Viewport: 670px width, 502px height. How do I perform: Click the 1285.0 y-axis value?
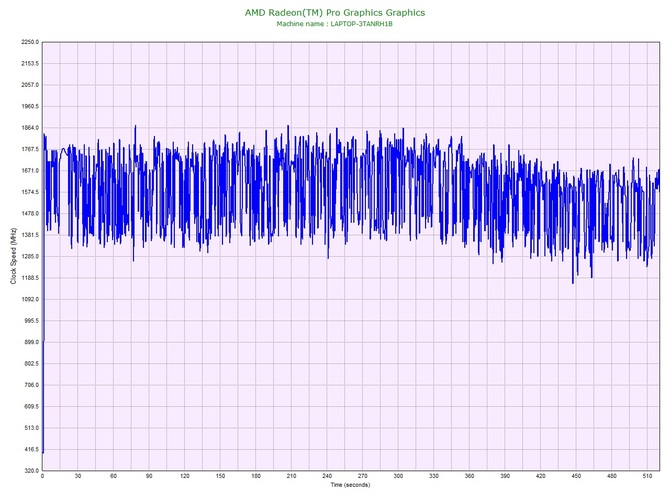tap(30, 257)
